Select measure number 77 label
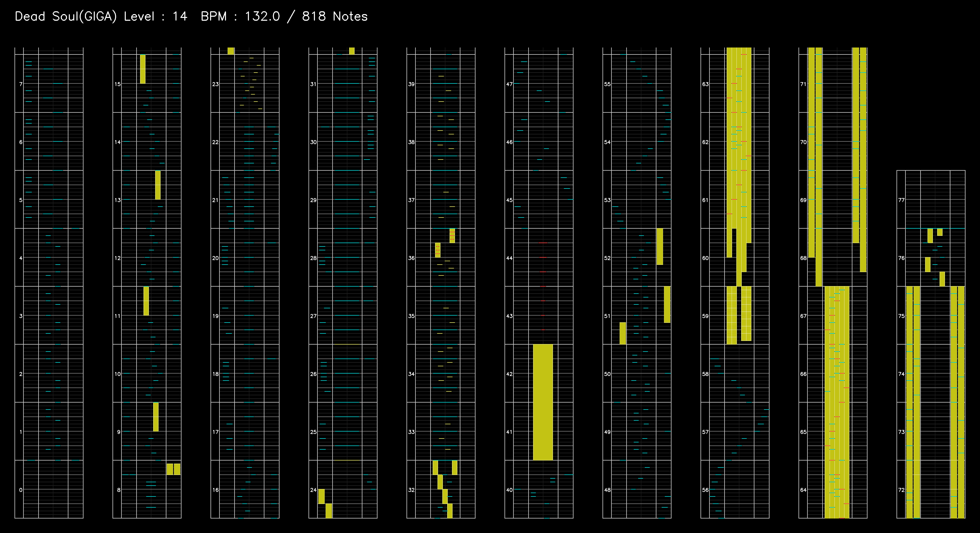 [901, 200]
